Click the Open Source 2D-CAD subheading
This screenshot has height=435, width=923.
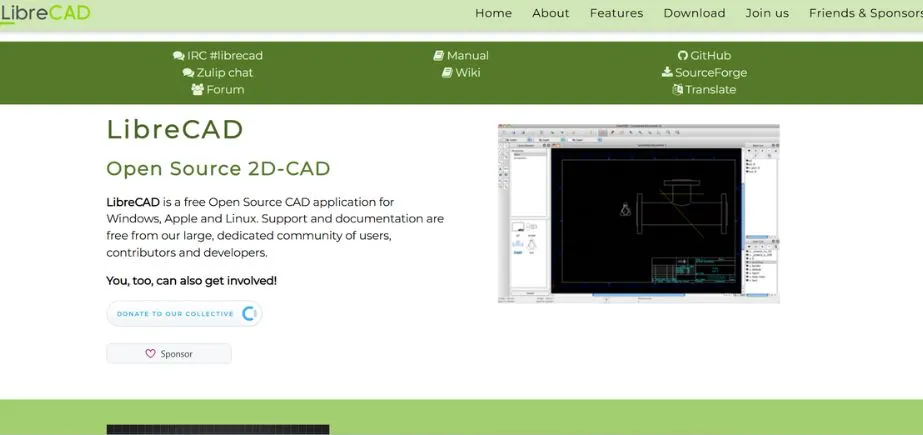click(x=218, y=169)
